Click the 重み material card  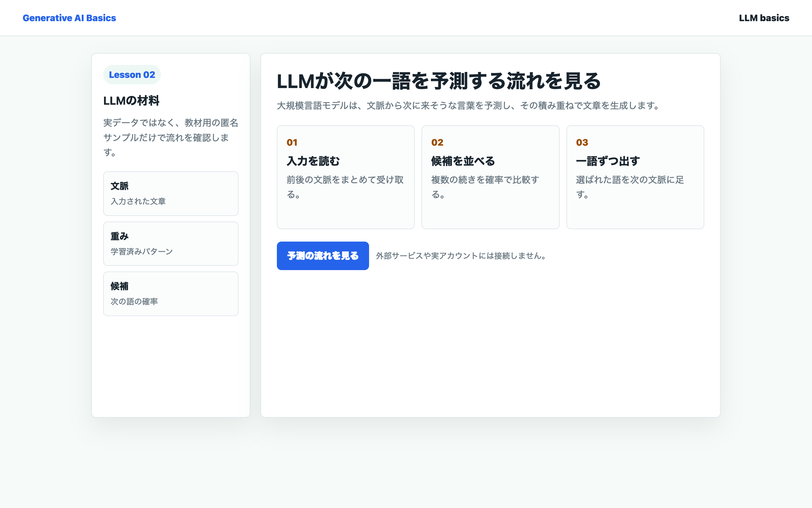point(171,244)
